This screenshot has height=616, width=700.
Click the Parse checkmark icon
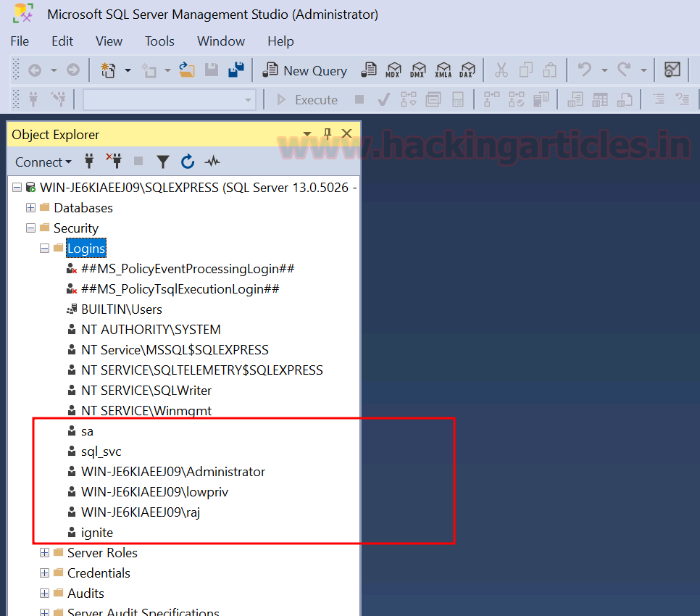(x=383, y=99)
